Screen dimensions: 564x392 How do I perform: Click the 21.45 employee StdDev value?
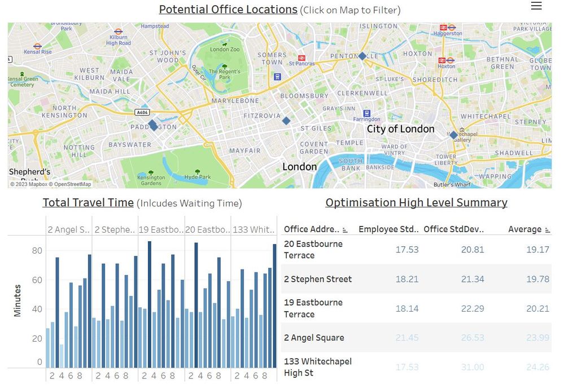407,338
